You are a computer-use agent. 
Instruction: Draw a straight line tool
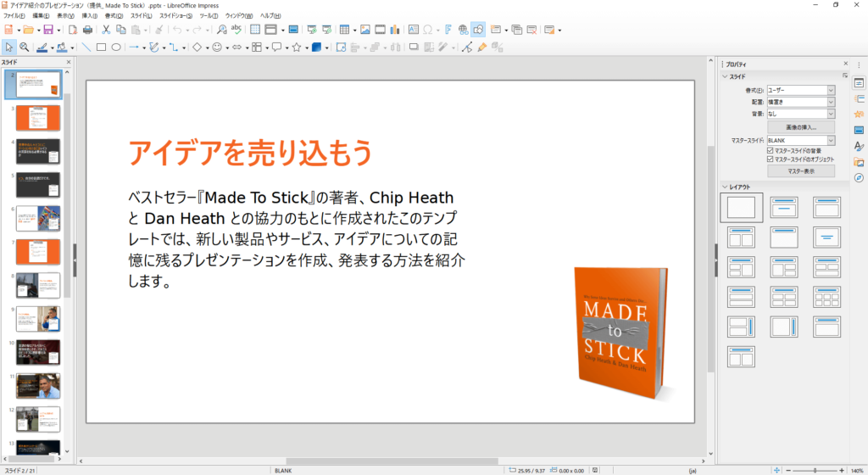coord(86,47)
